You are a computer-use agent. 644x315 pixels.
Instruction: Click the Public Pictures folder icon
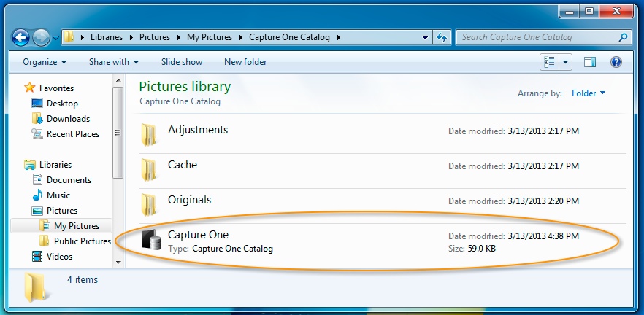pyautogui.click(x=45, y=241)
